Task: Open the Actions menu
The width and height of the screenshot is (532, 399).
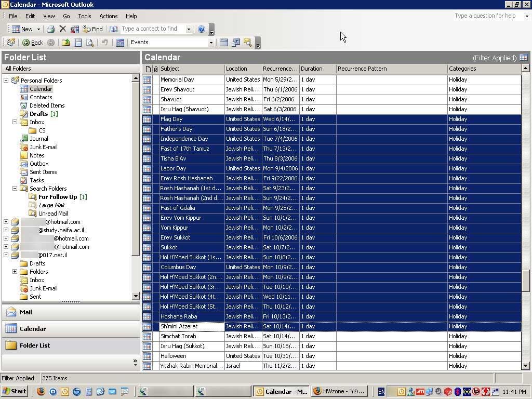Action: coord(108,16)
